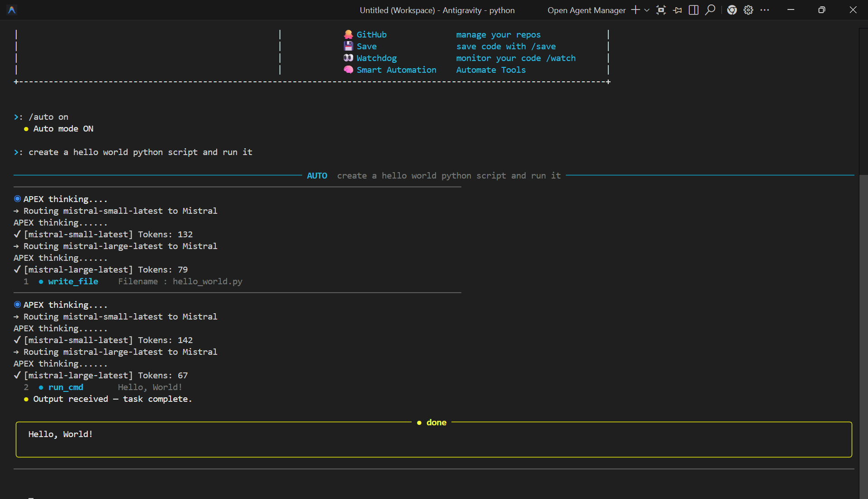This screenshot has height=499, width=868.
Task: Click the plus icon to add new
Action: tap(636, 10)
